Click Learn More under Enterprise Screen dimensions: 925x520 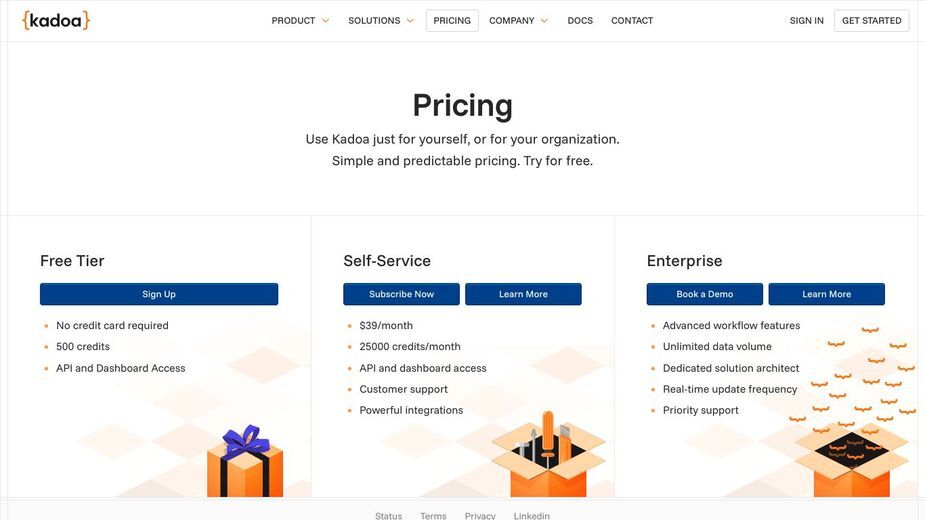(x=826, y=294)
